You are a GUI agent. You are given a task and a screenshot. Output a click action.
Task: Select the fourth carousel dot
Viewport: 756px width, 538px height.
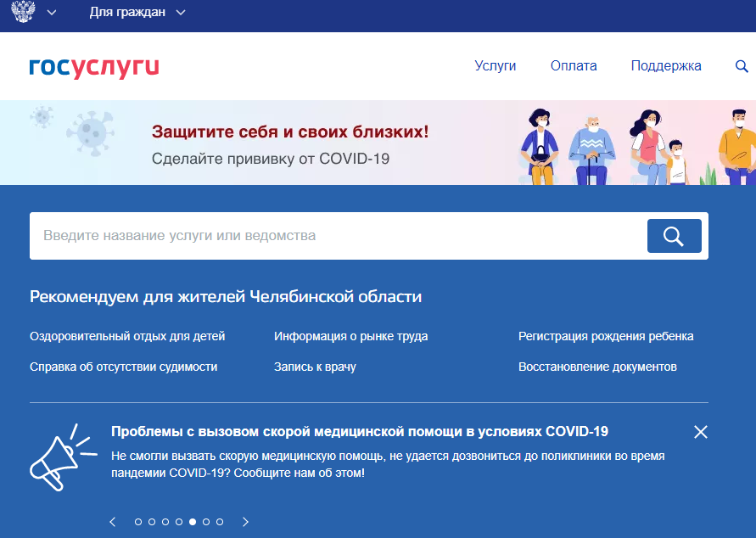pos(179,522)
